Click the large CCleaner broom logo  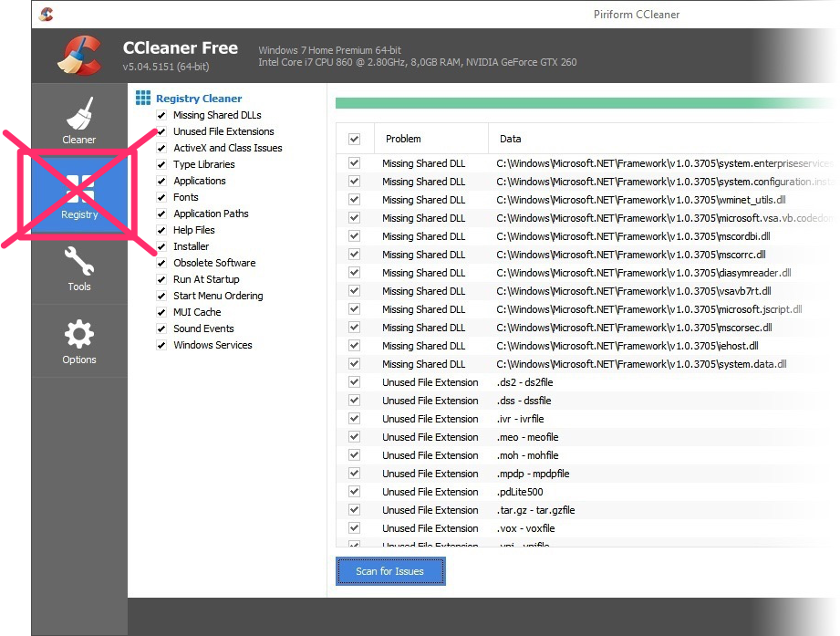[80, 55]
